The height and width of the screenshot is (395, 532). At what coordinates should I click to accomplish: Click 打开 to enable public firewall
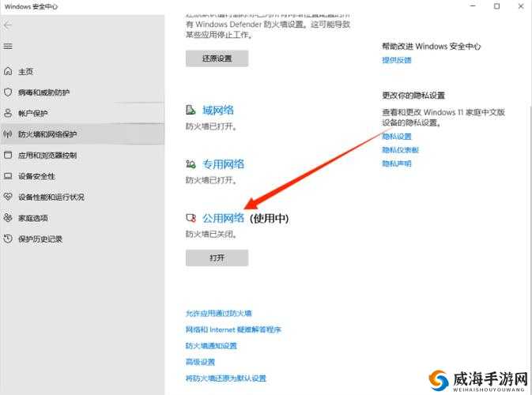tap(217, 258)
